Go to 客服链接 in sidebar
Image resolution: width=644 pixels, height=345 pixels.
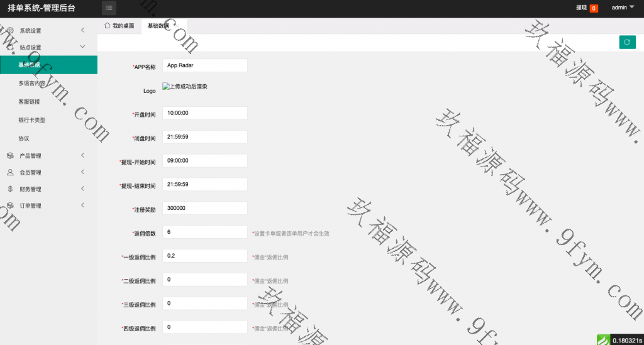[29, 101]
